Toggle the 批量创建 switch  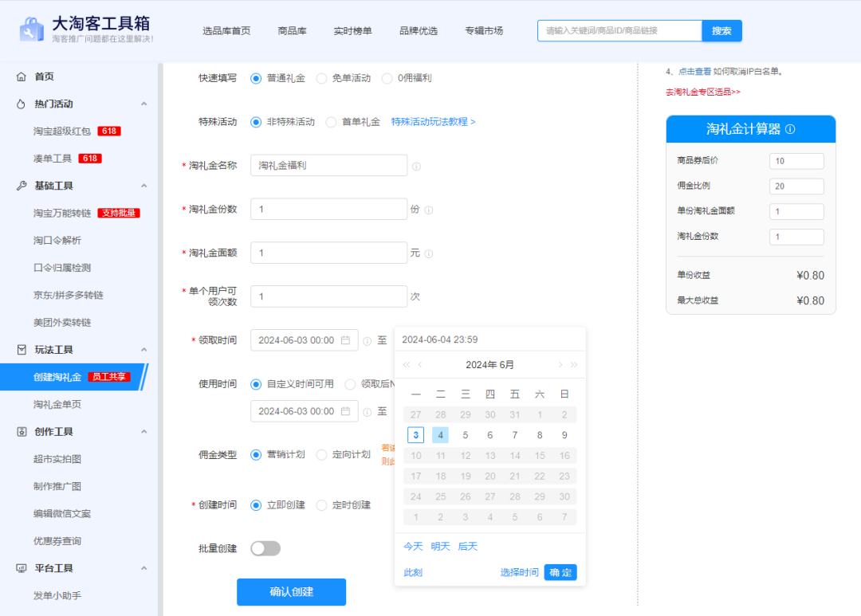pyautogui.click(x=265, y=548)
